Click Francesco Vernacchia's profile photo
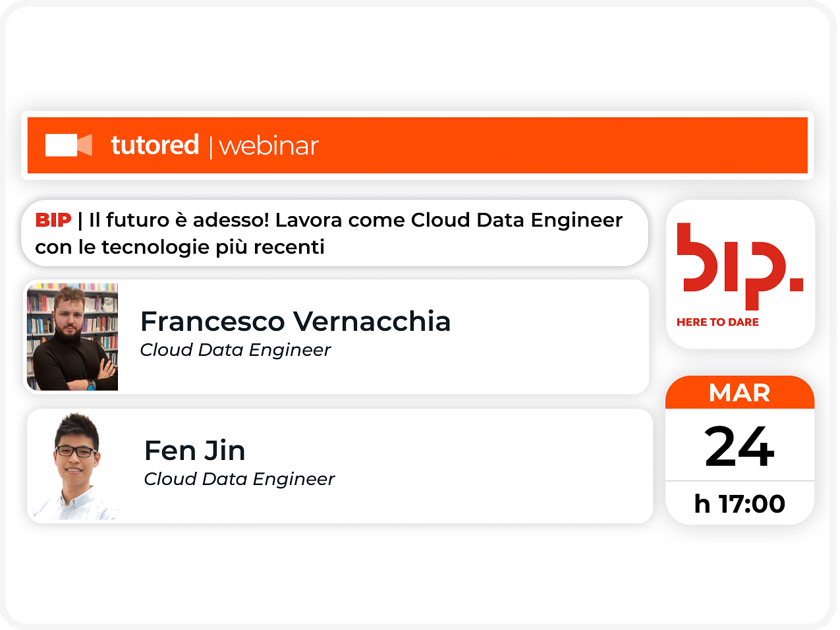This screenshot has height=630, width=840. [72, 337]
